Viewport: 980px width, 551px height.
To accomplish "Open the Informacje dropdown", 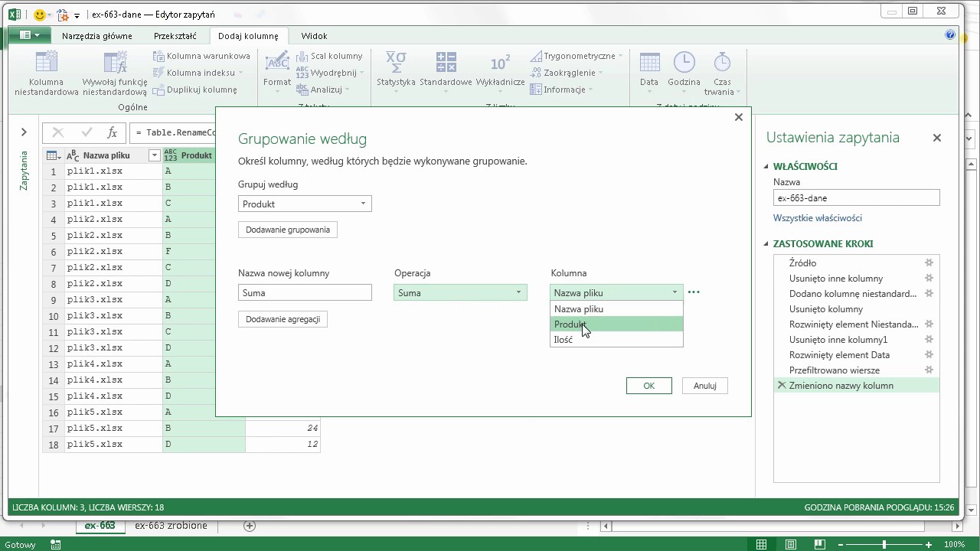I will tap(590, 90).
